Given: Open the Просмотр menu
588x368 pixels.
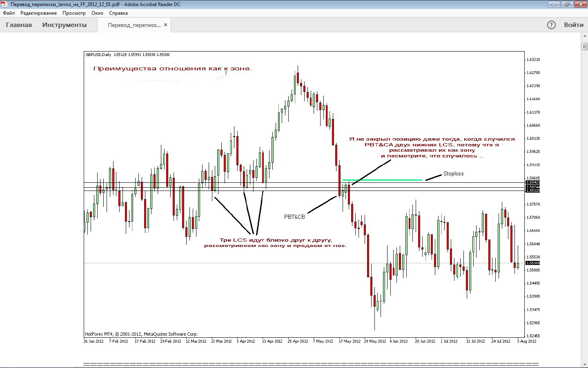Looking at the screenshot, I should (x=74, y=13).
